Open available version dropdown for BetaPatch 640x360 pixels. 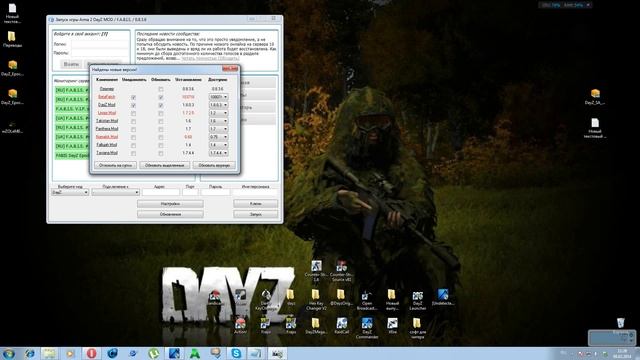(218, 97)
